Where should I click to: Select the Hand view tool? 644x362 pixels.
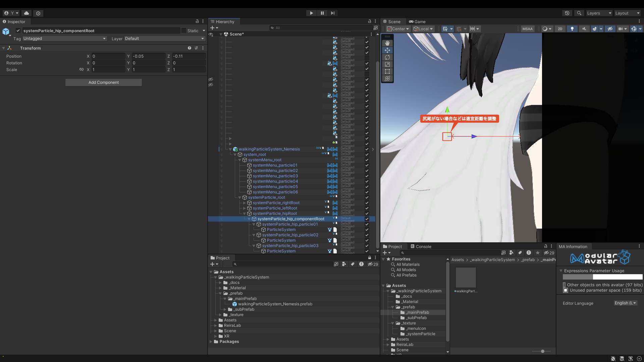pos(387,43)
